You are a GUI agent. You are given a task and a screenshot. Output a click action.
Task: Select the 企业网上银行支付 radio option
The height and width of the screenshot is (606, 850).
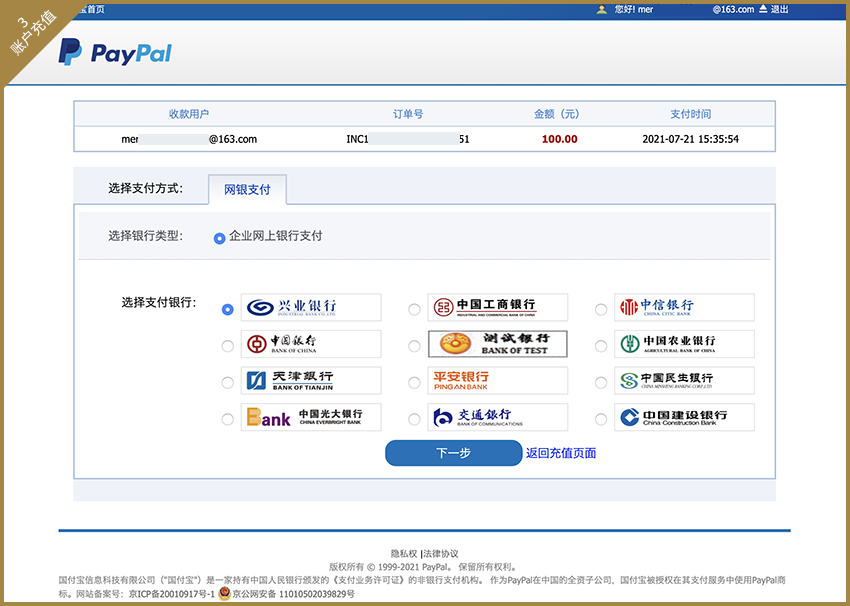point(219,238)
